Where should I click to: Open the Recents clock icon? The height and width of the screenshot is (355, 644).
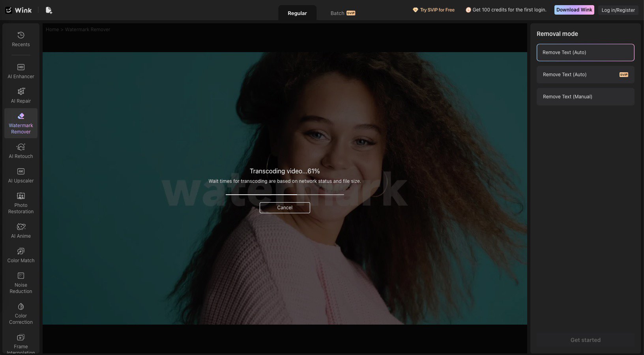pos(21,35)
